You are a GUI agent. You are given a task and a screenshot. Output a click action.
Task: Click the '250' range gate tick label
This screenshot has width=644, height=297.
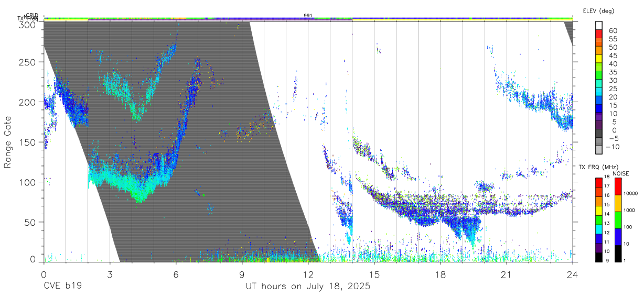[27, 62]
